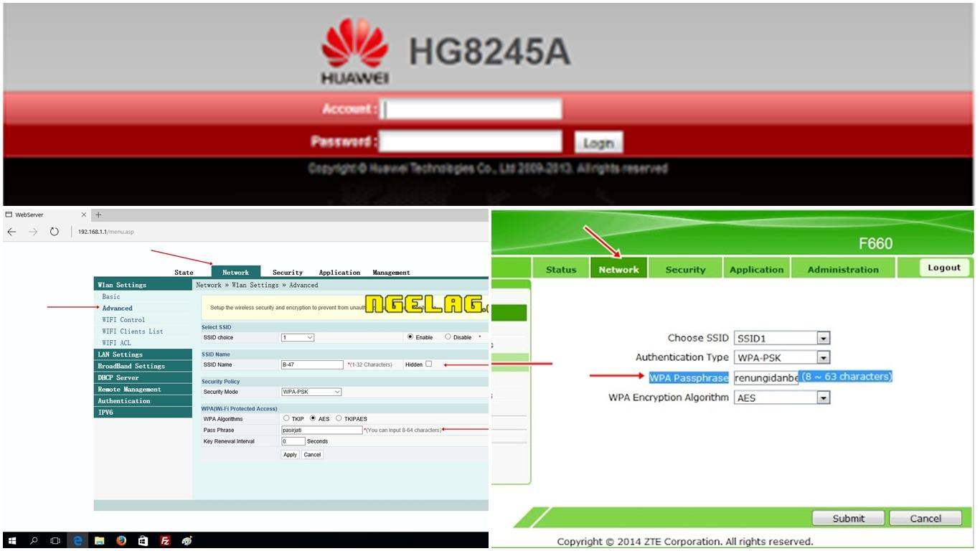Open the SSID choice dropdown
980x551 pixels.
click(x=298, y=337)
